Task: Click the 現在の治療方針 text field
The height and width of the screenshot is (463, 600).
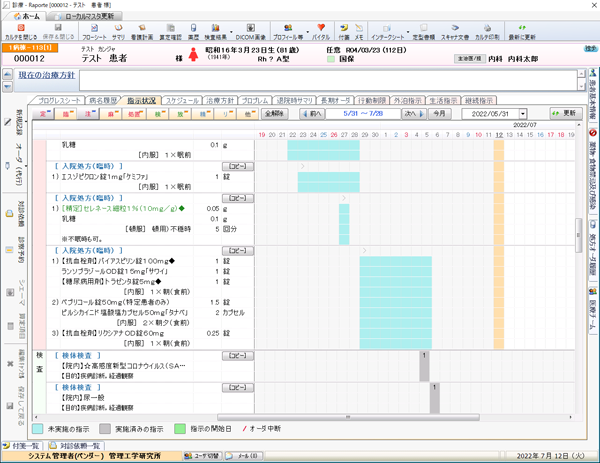Action: click(x=328, y=80)
